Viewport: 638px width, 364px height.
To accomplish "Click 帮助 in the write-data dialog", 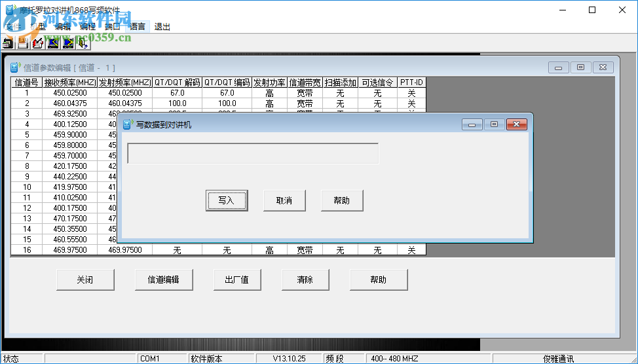I will coord(342,200).
